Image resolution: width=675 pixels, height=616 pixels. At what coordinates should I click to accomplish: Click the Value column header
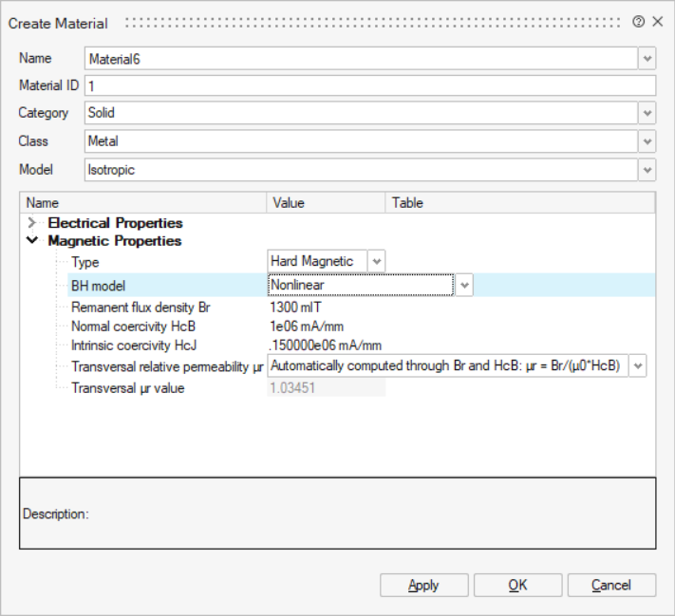click(289, 202)
